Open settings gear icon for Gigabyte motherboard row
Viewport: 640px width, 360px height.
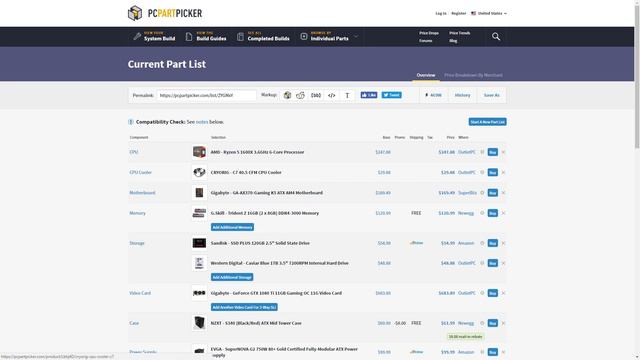coord(482,193)
